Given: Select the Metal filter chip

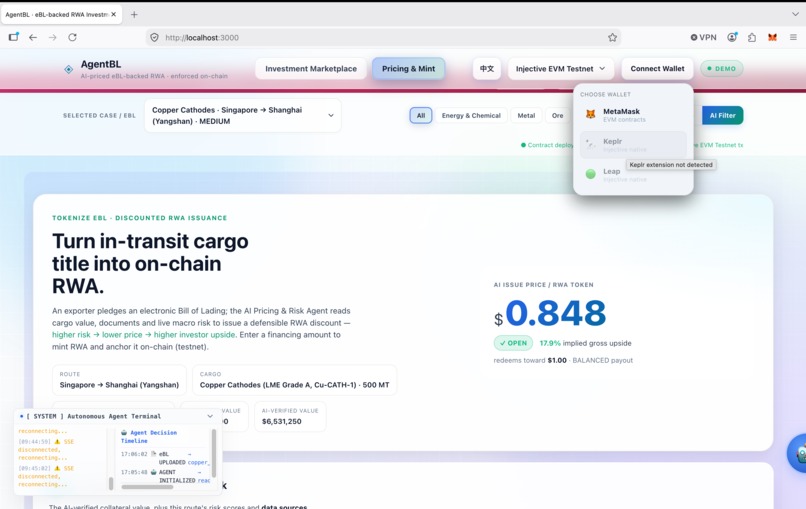Looking at the screenshot, I should 526,115.
